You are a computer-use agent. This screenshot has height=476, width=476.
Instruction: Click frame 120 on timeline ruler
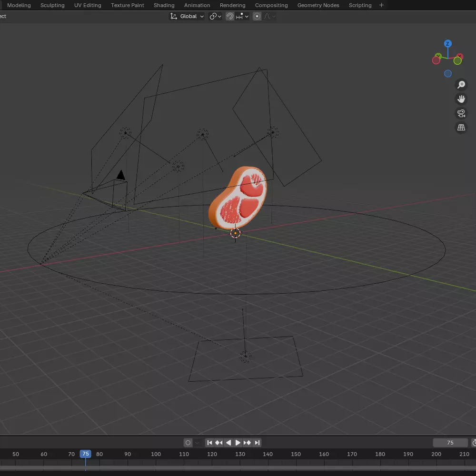(x=212, y=454)
